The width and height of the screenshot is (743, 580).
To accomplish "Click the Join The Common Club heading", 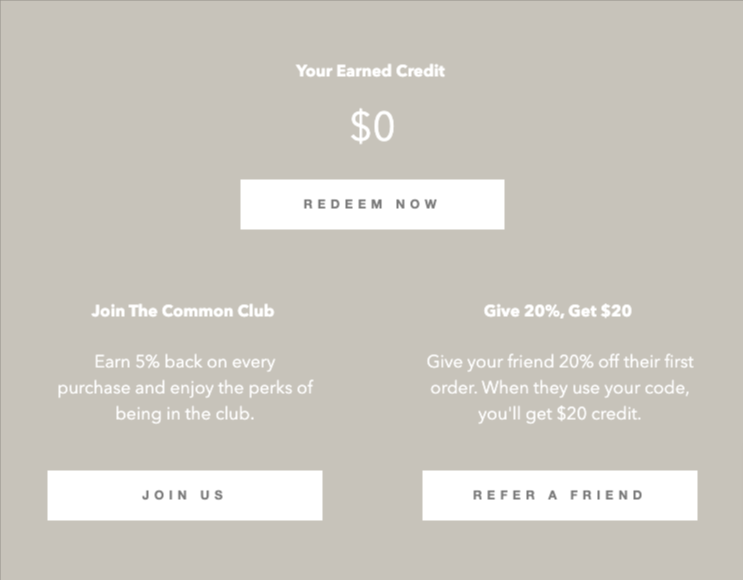I will (182, 311).
